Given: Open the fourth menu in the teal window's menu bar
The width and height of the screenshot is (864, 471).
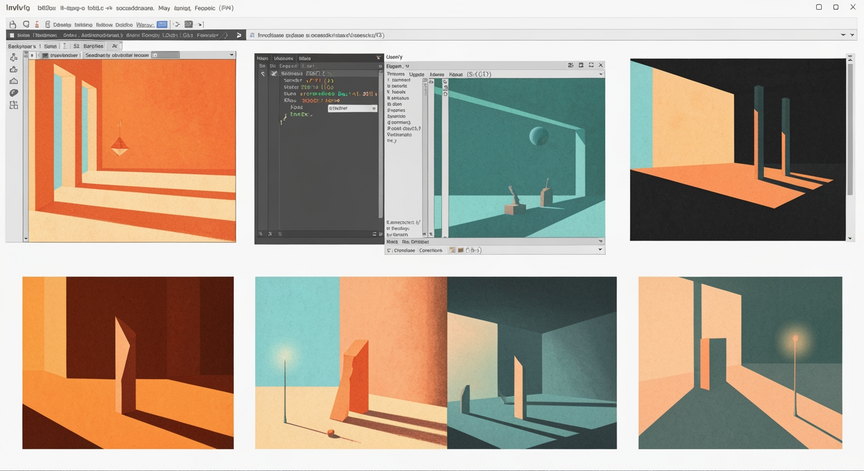Looking at the screenshot, I should click(456, 74).
